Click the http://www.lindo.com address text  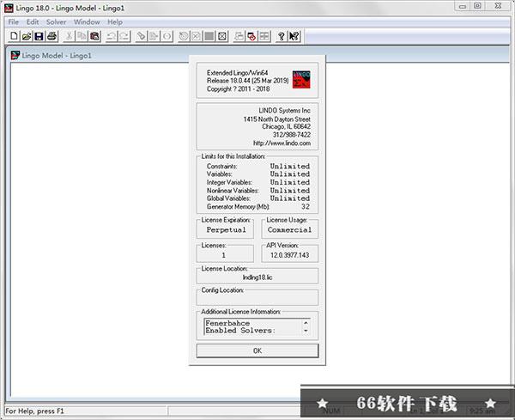[282, 143]
